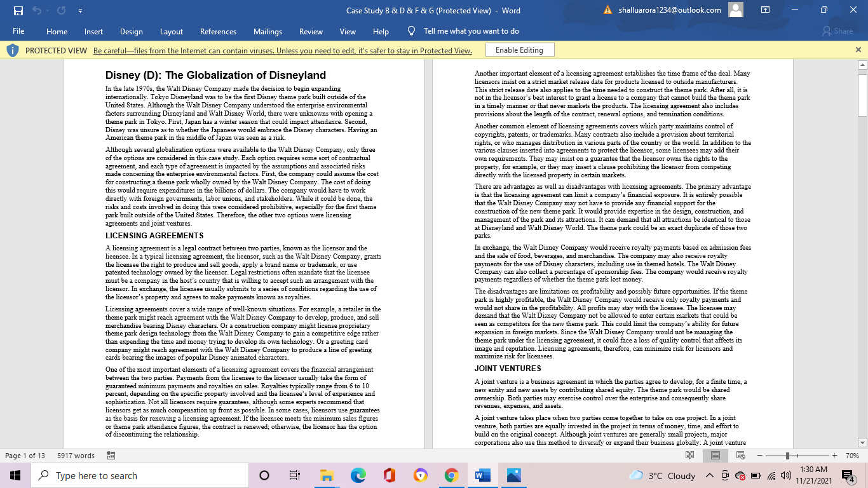
Task: Click the weather 3°C Cloudy widget
Action: [662, 476]
